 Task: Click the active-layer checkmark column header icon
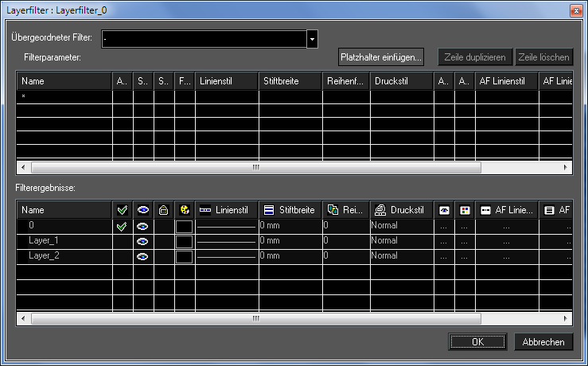(x=123, y=210)
